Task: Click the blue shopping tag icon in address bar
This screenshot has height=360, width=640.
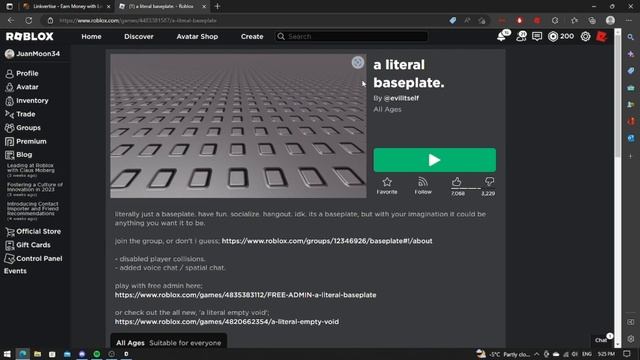Action: pyautogui.click(x=453, y=20)
